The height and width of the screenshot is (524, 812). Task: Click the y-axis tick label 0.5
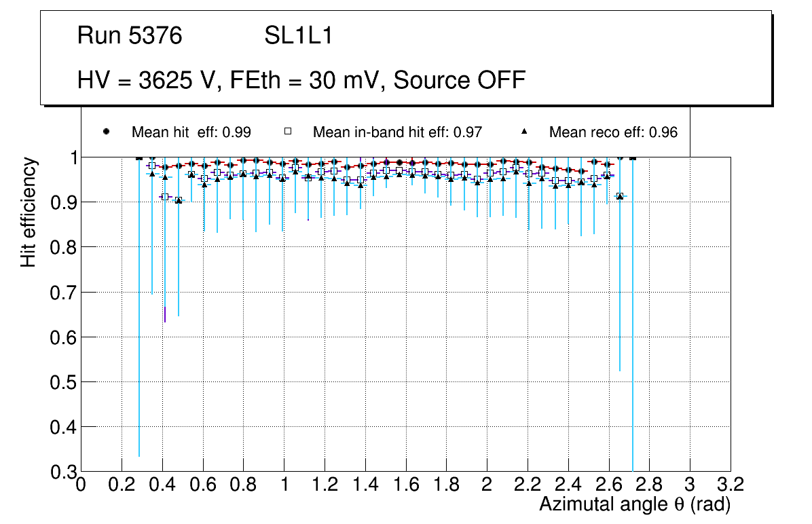62,382
